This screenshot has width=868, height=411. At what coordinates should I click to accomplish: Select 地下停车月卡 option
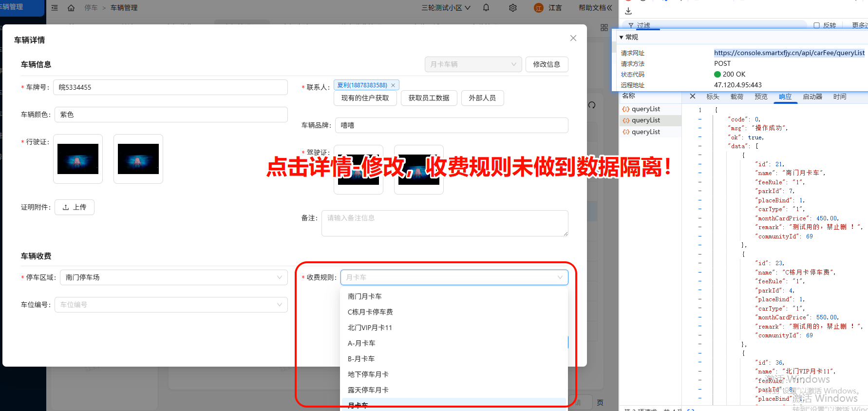point(454,374)
